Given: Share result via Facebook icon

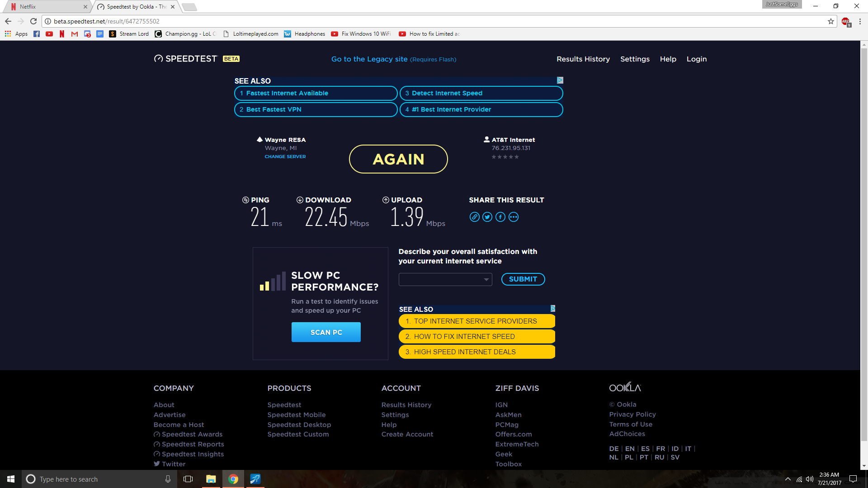Looking at the screenshot, I should point(500,217).
